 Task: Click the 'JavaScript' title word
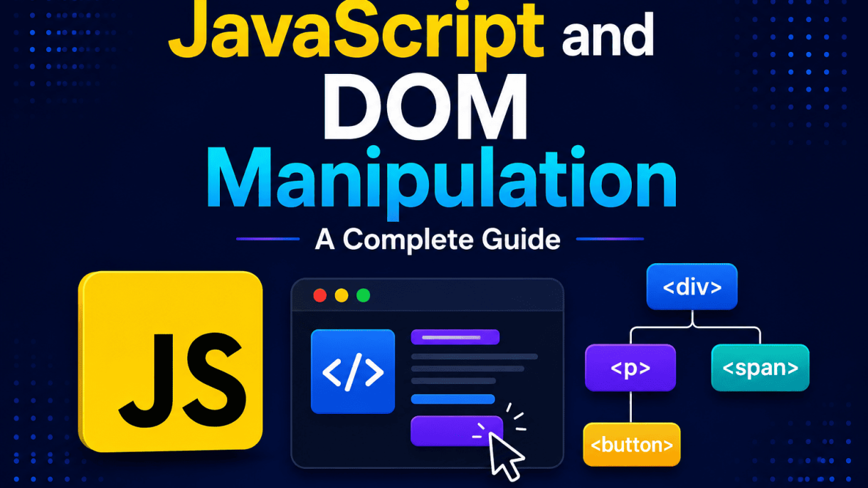coord(356,34)
